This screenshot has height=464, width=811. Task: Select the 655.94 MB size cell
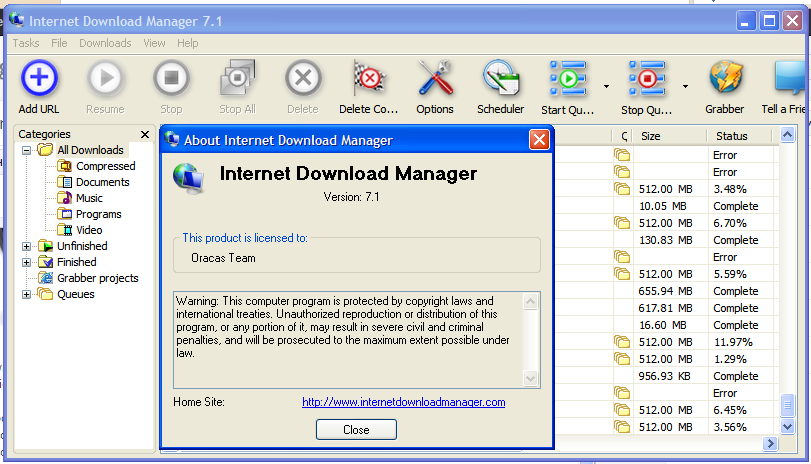pos(665,291)
